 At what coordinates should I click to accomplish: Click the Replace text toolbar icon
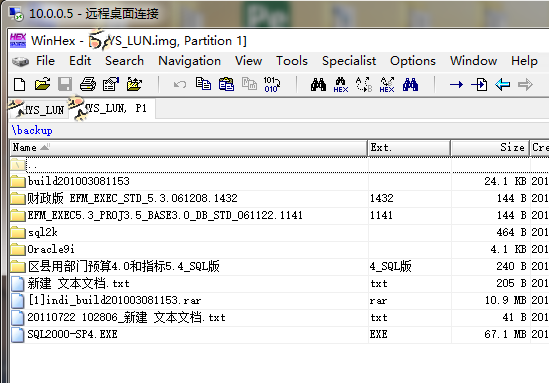click(364, 84)
